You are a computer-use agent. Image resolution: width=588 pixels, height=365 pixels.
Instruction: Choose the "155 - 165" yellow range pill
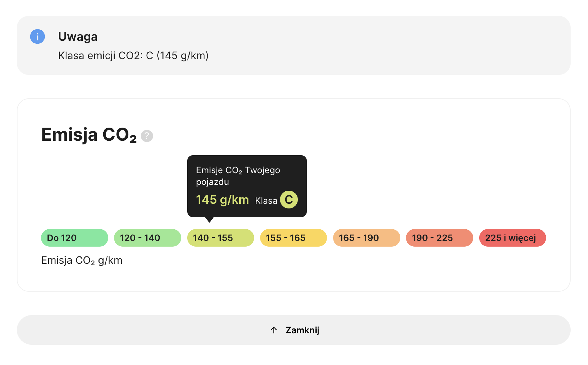coord(293,238)
